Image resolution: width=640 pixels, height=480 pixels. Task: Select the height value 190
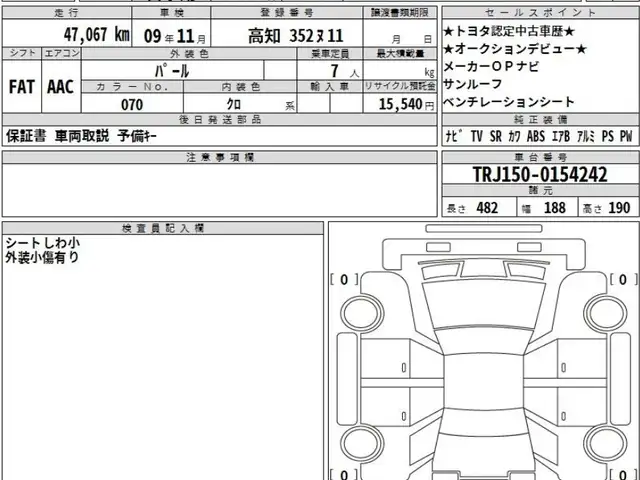[619, 208]
